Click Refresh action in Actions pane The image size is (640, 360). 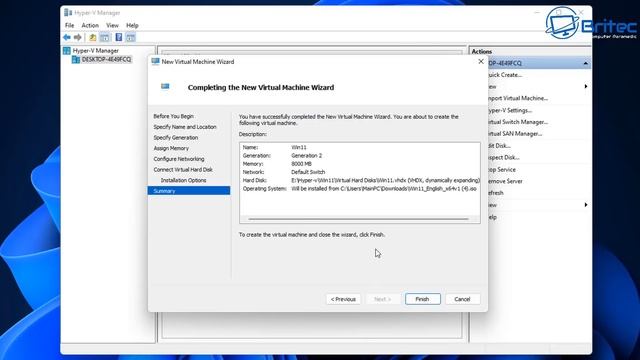tap(496, 193)
